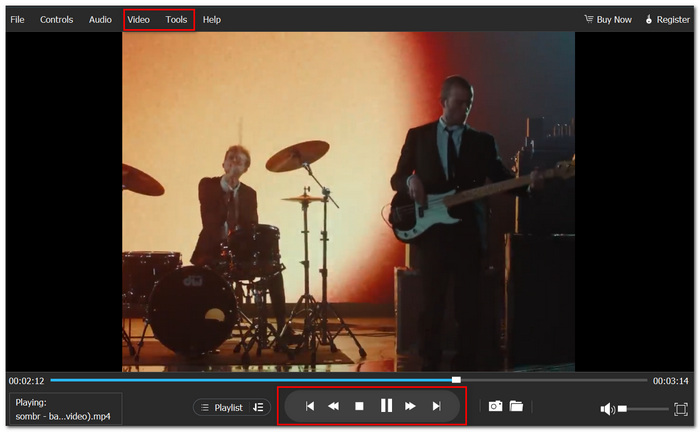Skip to the next track
700x432 pixels.
click(x=437, y=406)
